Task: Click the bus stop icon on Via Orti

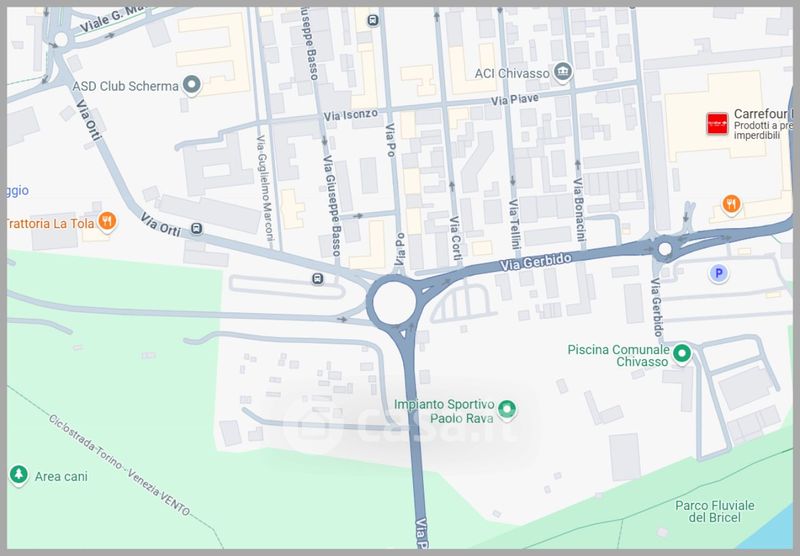Action: [197, 229]
